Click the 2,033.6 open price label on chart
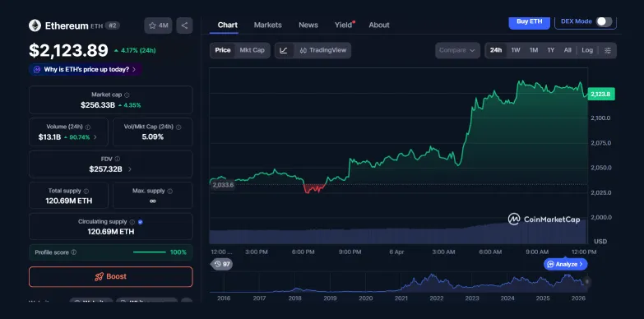 pyautogui.click(x=223, y=185)
